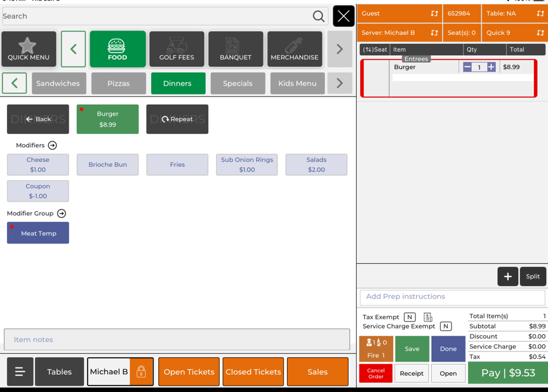The height and width of the screenshot is (392, 548).
Task: Expand the Modifiers arrow
Action: tap(53, 146)
